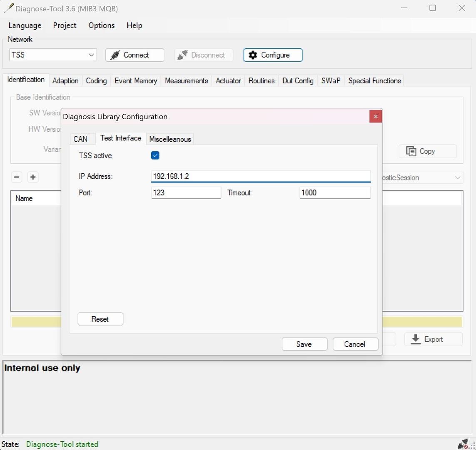Click the Reset button
This screenshot has height=450, width=476.
[100, 319]
